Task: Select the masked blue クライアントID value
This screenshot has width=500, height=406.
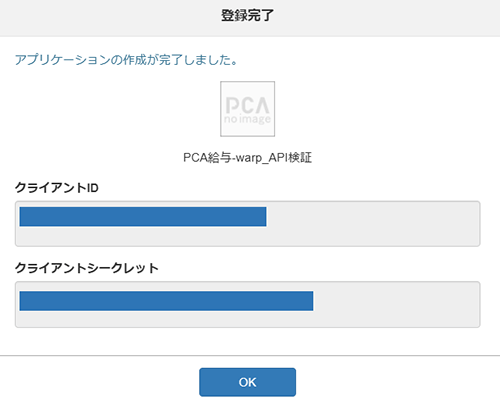Action: 143,217
